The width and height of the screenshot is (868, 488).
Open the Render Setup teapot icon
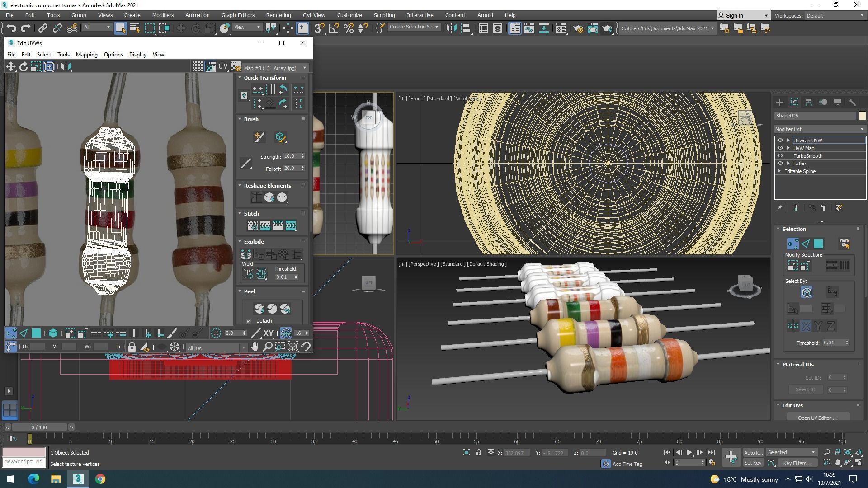pos(578,28)
